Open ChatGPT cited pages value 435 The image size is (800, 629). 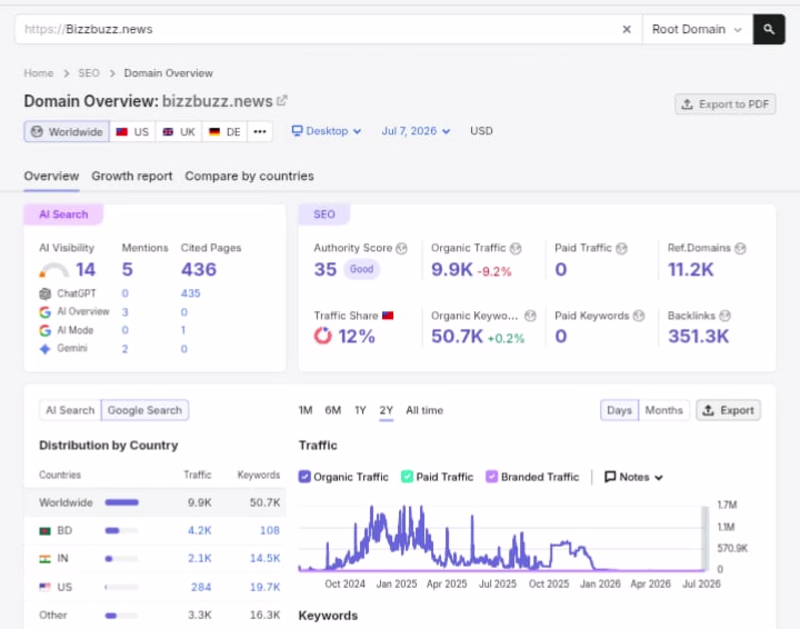pos(191,293)
